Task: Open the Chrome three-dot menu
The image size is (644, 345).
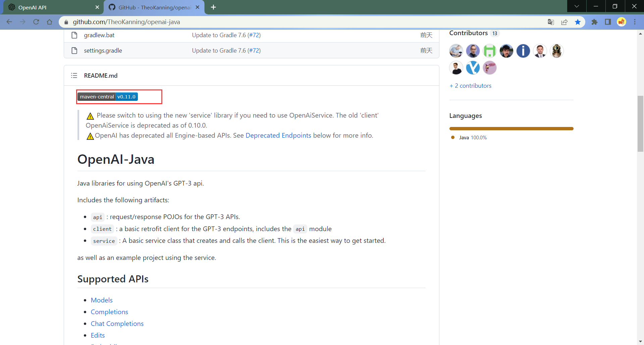Action: point(635,22)
